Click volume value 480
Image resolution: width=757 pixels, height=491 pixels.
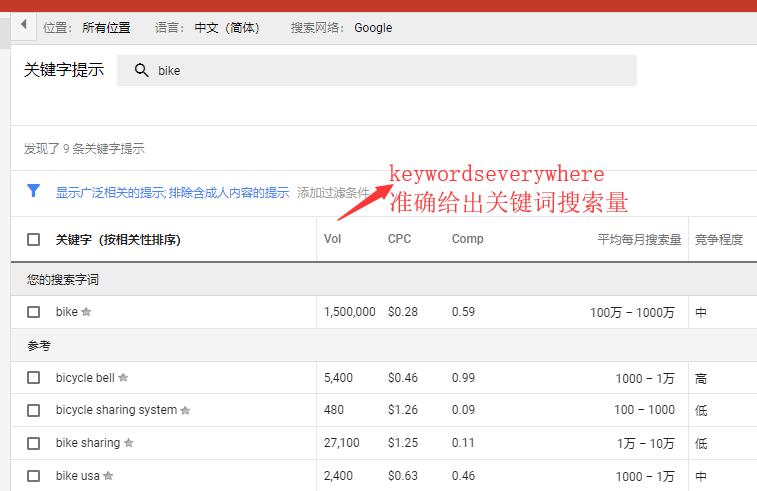point(334,410)
